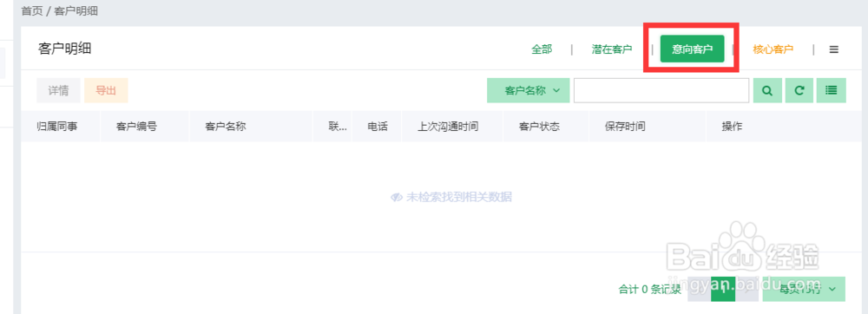
Task: Expand the 客户名称 search field dropdown
Action: [x=529, y=91]
